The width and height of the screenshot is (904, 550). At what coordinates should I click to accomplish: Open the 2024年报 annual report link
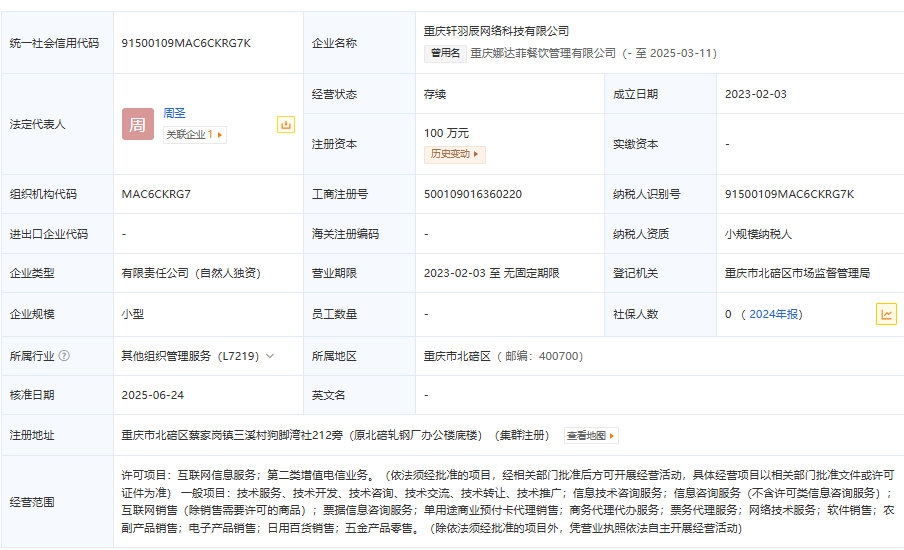[x=775, y=314]
